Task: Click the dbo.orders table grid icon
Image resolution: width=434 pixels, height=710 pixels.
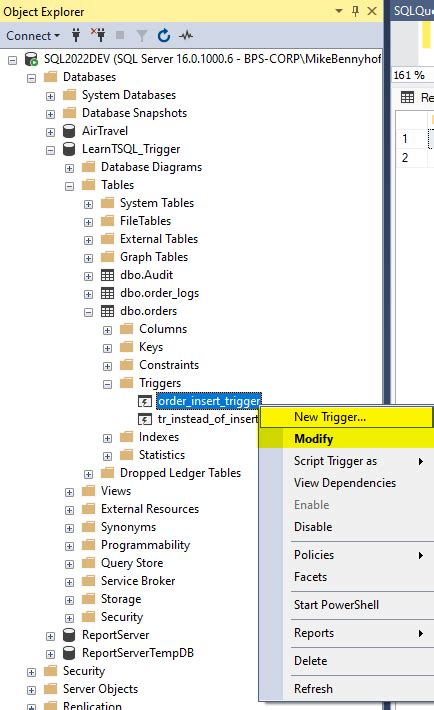Action: pyautogui.click(x=107, y=311)
